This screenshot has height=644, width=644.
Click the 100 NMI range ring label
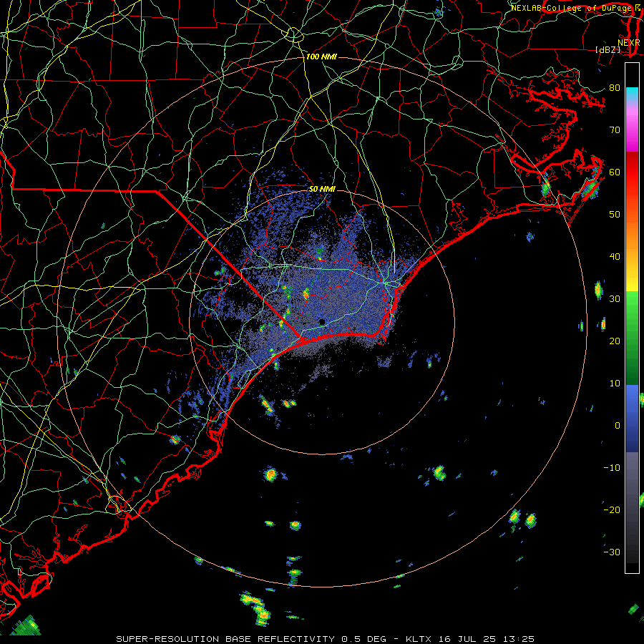point(321,57)
